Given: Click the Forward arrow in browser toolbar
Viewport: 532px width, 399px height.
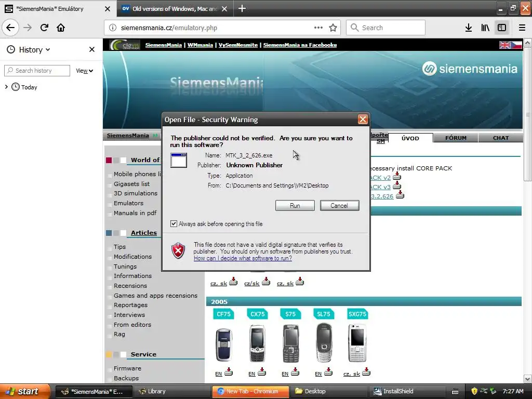Looking at the screenshot, I should coord(28,28).
